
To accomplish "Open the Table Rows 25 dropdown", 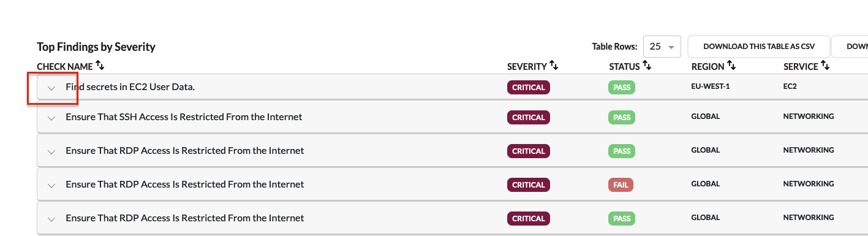I will tap(662, 47).
